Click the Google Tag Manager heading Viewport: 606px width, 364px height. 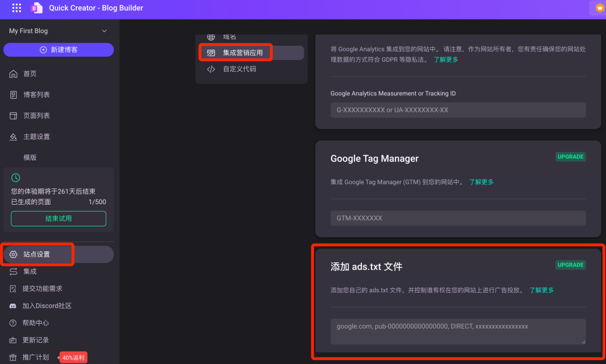click(x=374, y=159)
